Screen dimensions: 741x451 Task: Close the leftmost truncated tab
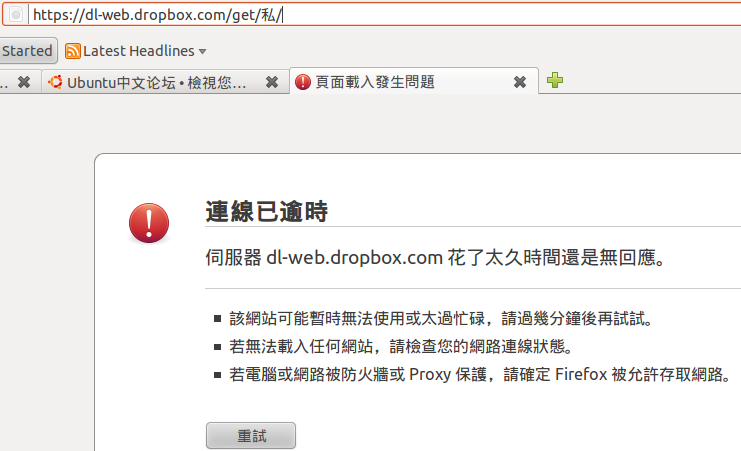[x=24, y=82]
